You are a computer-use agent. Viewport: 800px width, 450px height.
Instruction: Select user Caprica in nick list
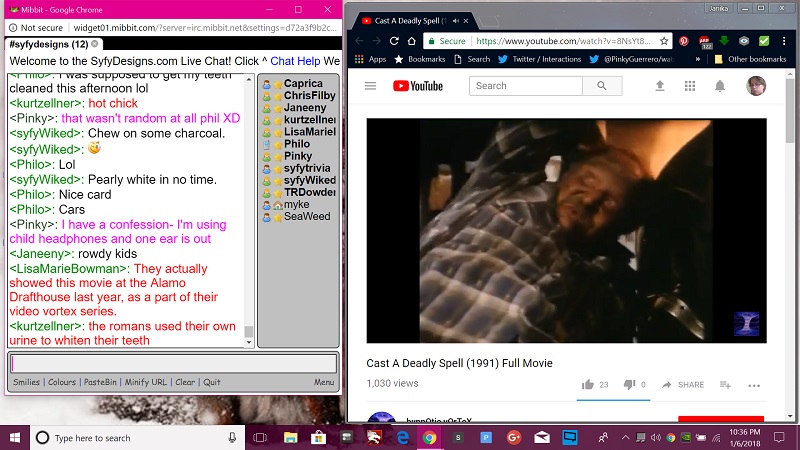tap(303, 83)
